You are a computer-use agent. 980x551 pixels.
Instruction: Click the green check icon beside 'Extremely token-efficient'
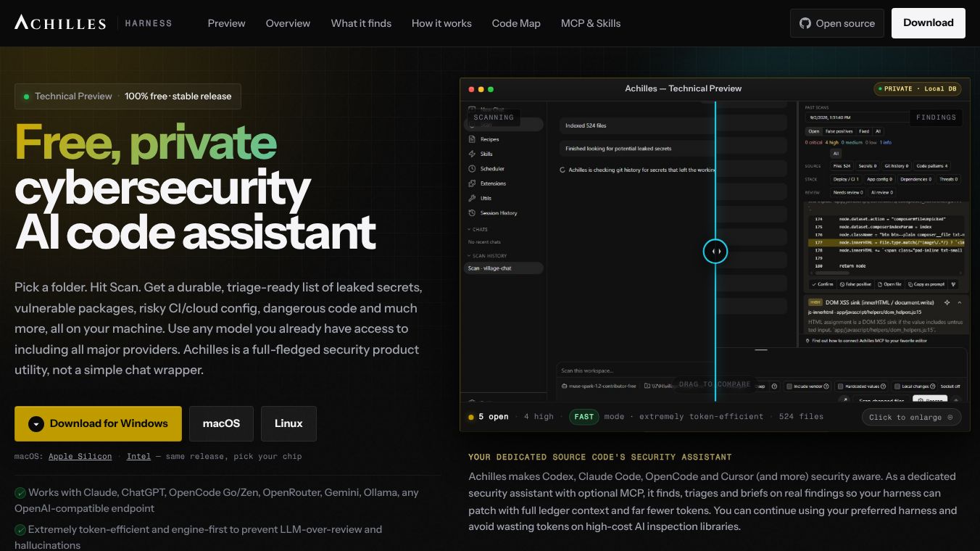(x=20, y=530)
